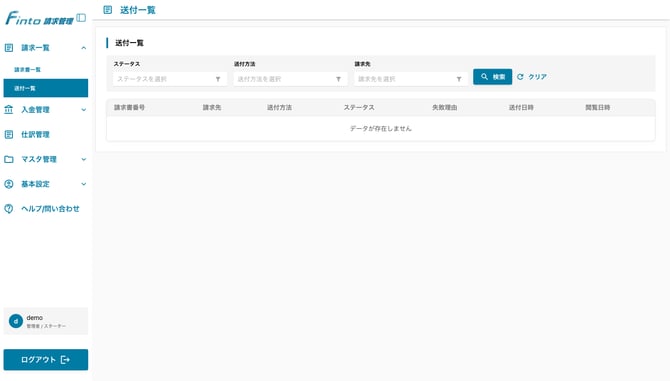Click the 失敗理由 column header
Image resolution: width=670 pixels, height=381 pixels.
click(x=444, y=108)
